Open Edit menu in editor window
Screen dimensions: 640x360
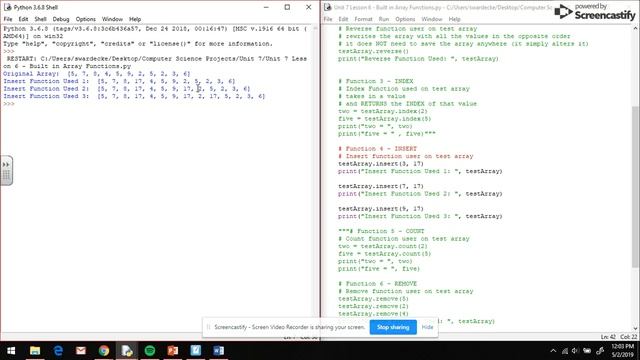[x=343, y=19]
